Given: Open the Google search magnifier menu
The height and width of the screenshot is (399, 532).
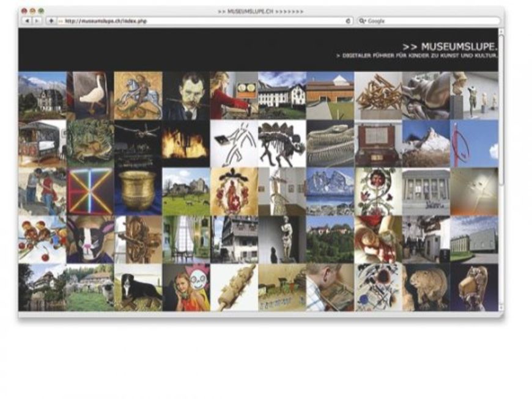Looking at the screenshot, I should 363,21.
